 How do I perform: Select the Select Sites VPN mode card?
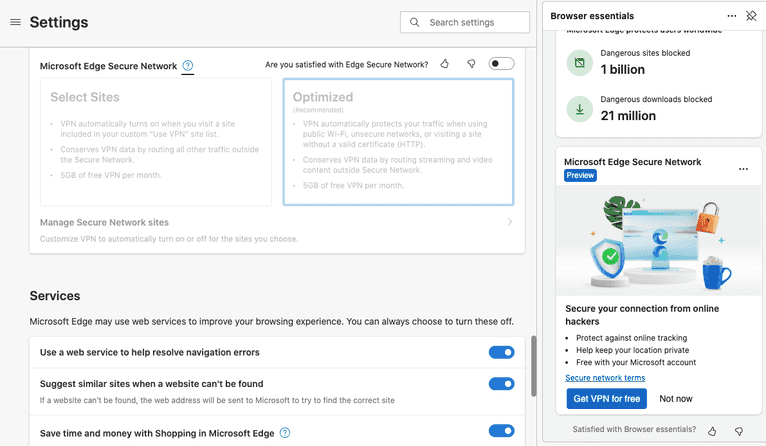[156, 142]
